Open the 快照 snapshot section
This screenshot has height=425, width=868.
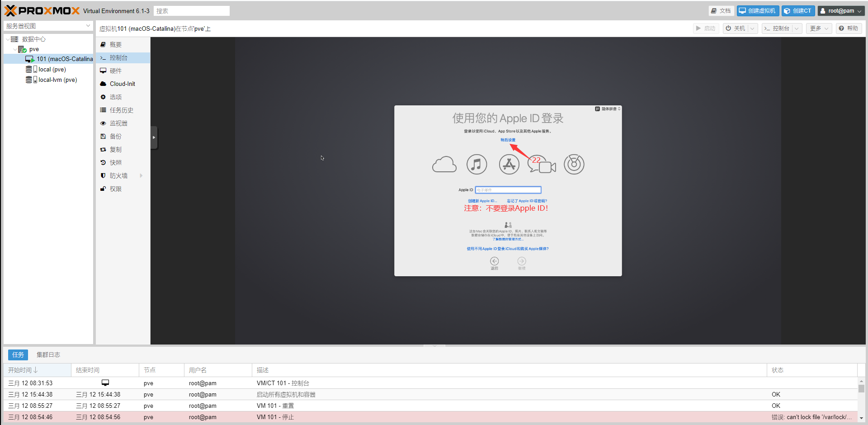tap(116, 163)
